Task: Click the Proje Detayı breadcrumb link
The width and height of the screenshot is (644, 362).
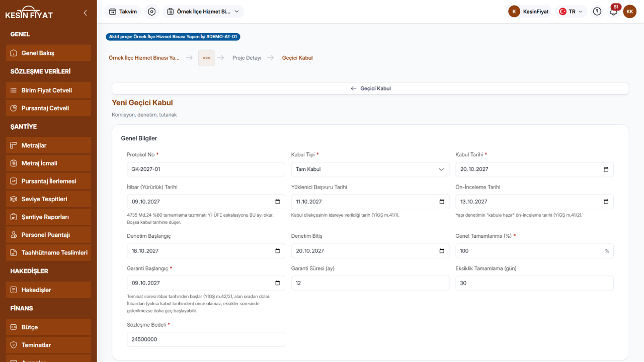Action: [x=247, y=58]
